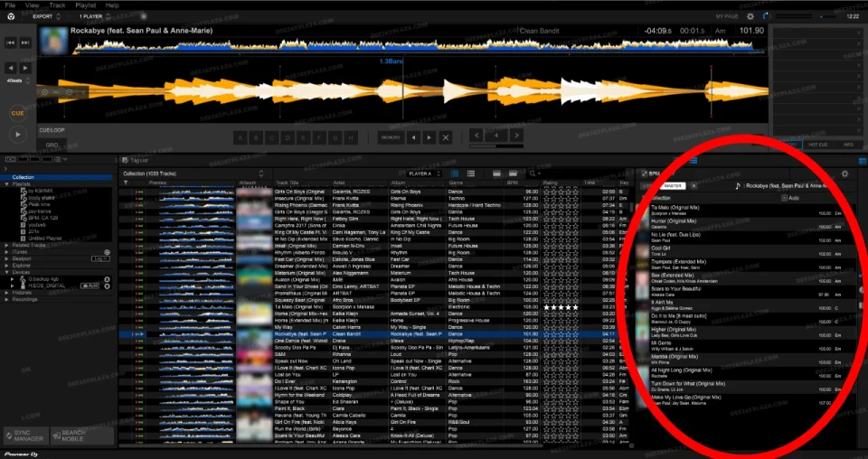Change the 4Beats jump size stepper
868x459 pixels.
[x=28, y=80]
